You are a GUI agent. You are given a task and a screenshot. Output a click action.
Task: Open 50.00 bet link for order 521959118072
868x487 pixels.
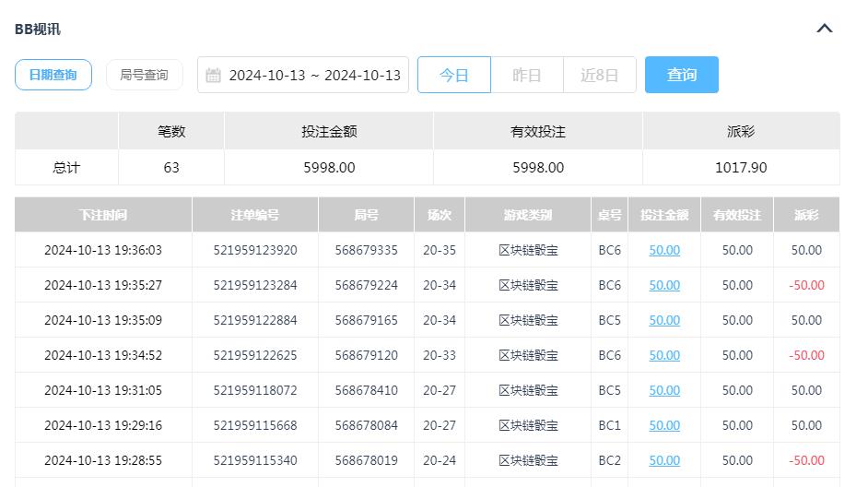664,390
